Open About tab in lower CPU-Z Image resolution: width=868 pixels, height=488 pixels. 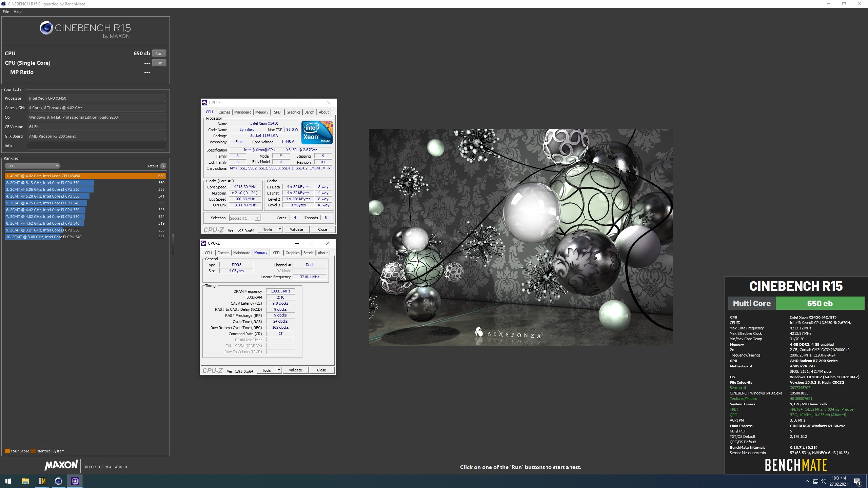click(323, 253)
